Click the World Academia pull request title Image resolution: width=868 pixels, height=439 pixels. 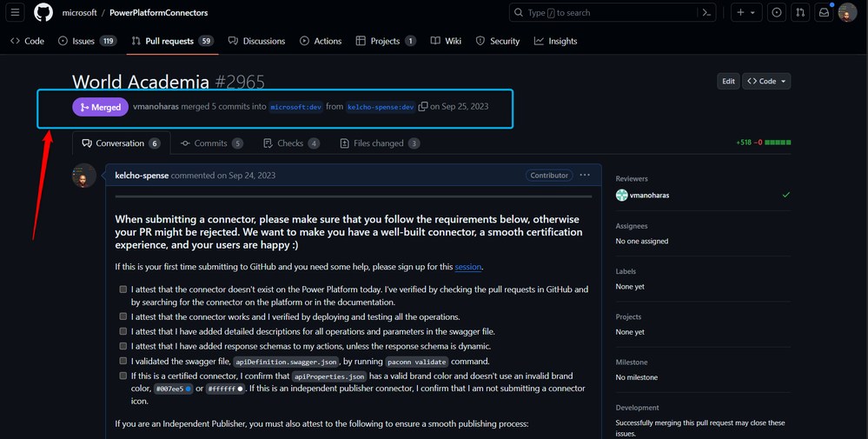(141, 82)
